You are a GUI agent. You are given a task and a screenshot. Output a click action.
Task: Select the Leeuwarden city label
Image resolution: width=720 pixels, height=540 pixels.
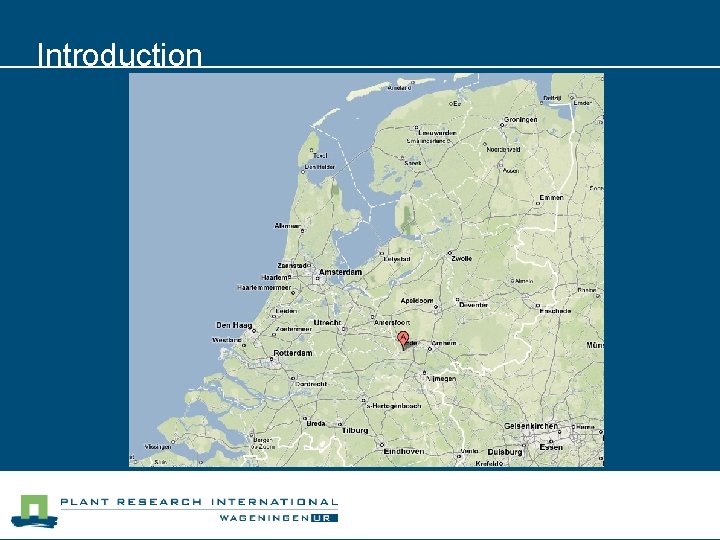point(437,133)
